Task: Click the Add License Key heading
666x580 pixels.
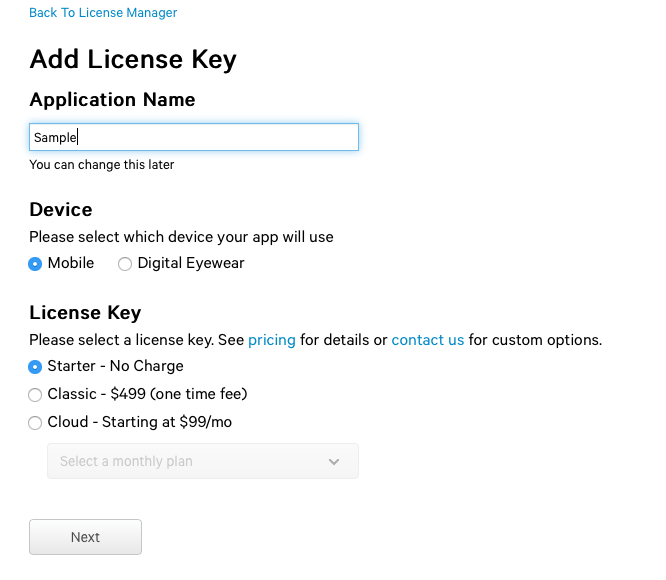Action: tap(133, 59)
